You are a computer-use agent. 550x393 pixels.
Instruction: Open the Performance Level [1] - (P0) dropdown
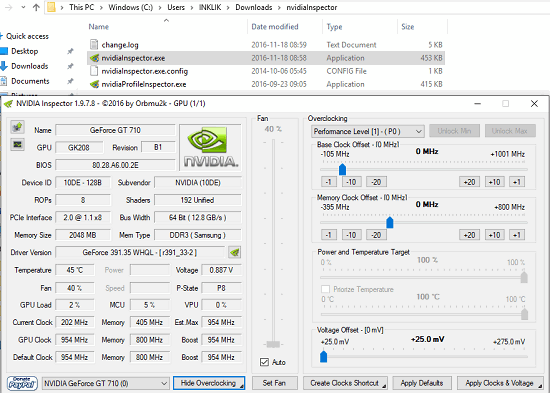(368, 131)
